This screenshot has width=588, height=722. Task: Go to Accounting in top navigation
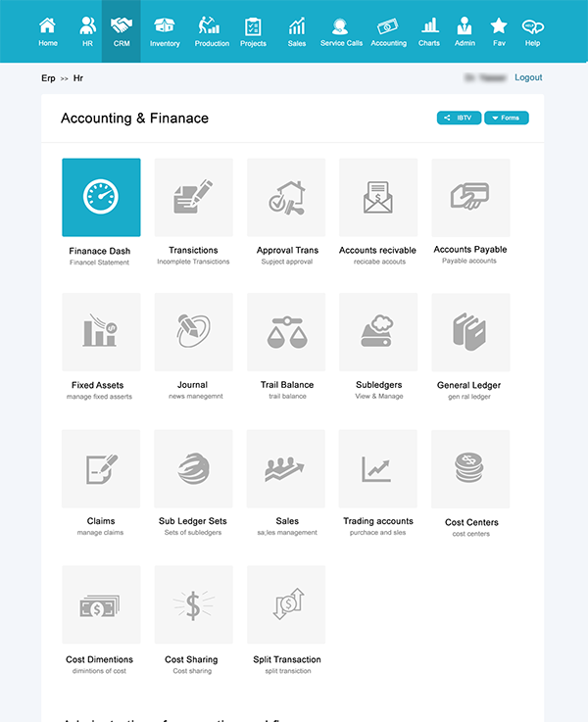[389, 31]
